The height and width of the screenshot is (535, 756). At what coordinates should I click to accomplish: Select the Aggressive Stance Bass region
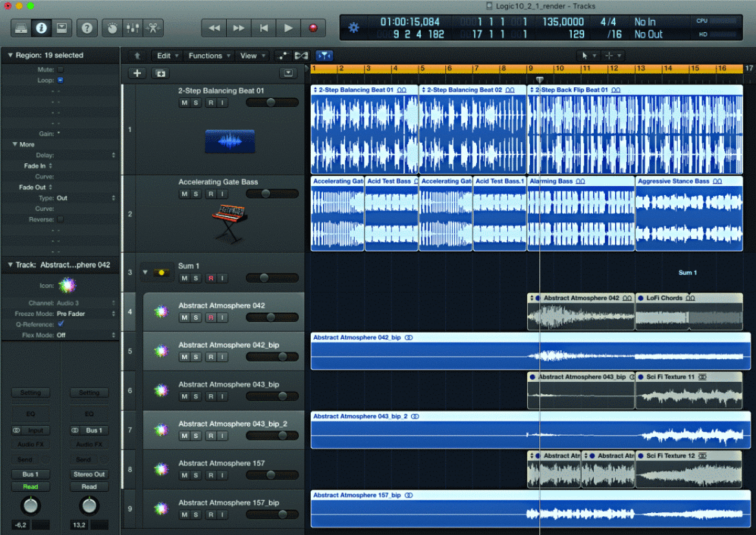[x=689, y=213]
